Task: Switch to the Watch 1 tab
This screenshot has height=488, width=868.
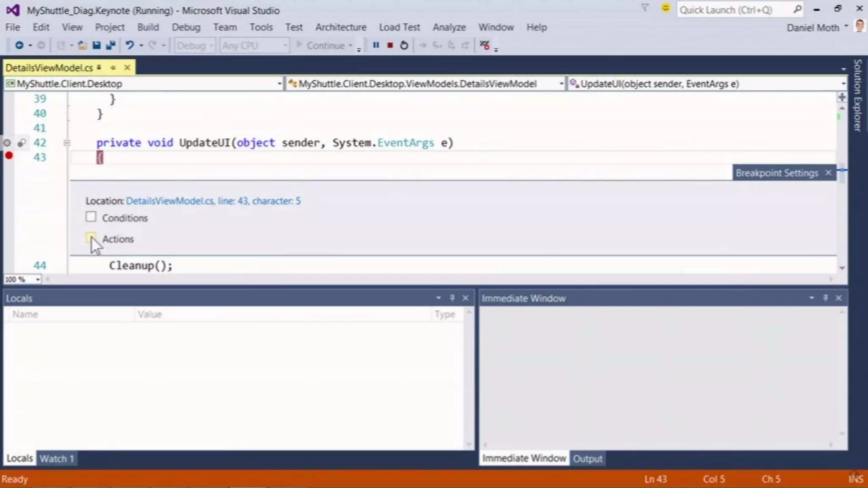Action: (57, 458)
